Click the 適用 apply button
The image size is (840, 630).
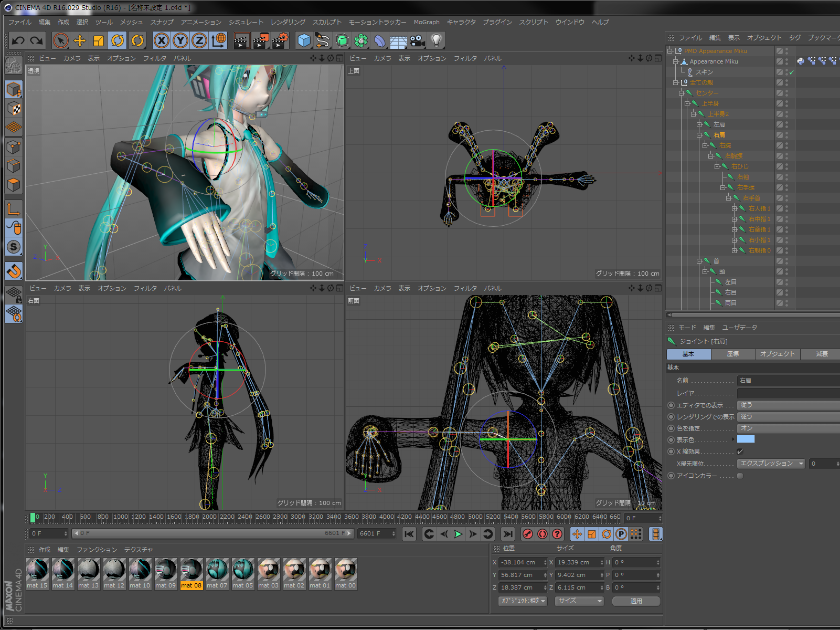click(636, 601)
